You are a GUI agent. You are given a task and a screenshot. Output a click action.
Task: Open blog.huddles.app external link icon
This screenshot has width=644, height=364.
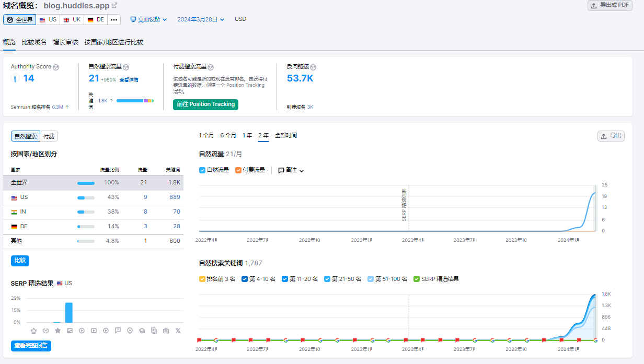pyautogui.click(x=114, y=5)
